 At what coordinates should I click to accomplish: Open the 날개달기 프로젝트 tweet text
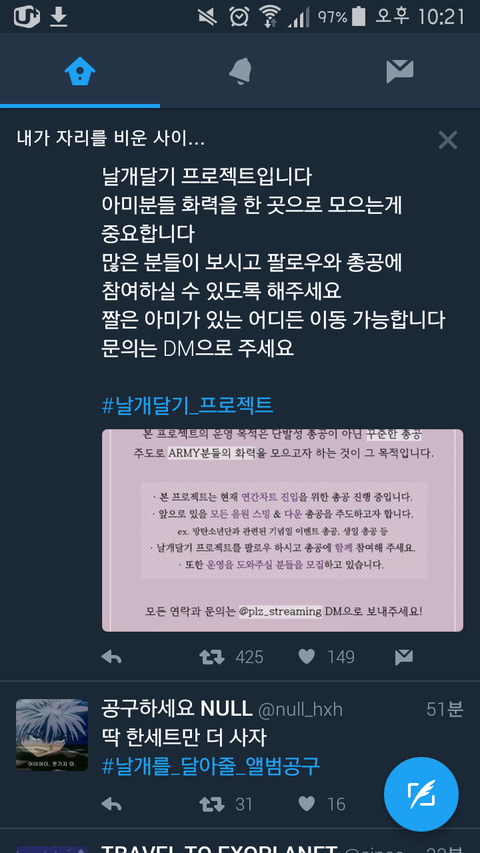[x=273, y=262]
